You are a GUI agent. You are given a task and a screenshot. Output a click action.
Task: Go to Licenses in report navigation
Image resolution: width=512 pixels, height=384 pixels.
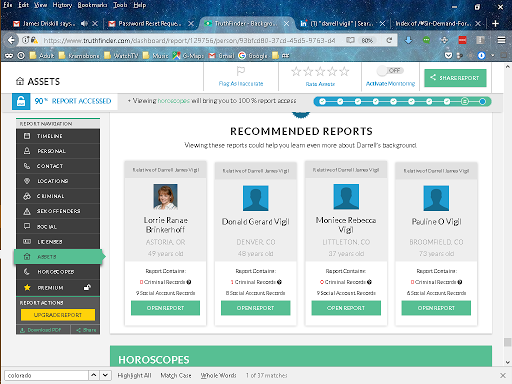click(58, 242)
